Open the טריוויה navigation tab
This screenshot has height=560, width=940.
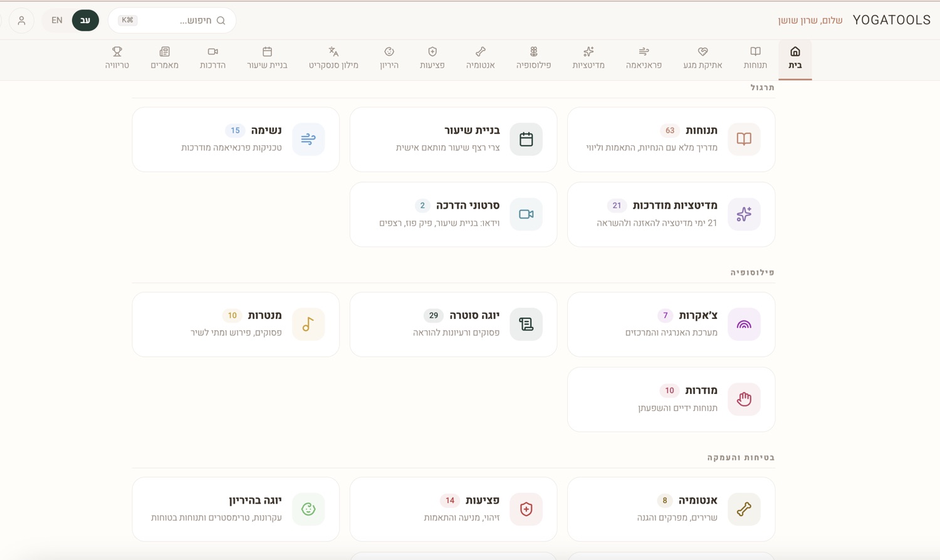point(117,59)
